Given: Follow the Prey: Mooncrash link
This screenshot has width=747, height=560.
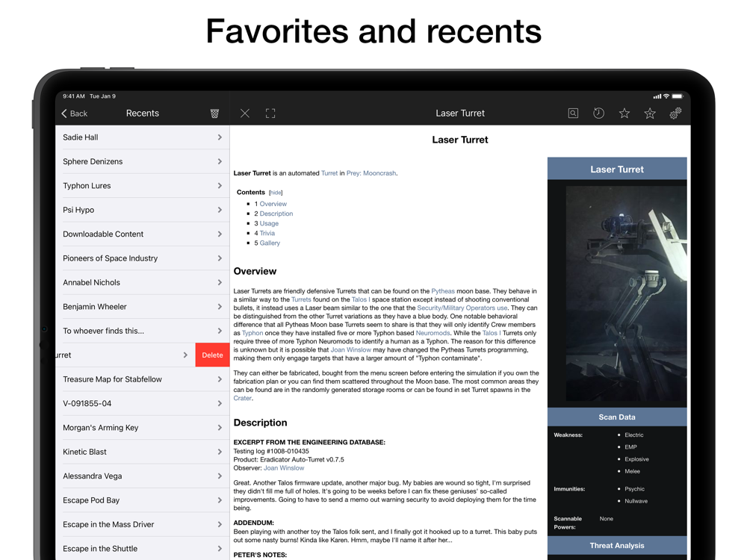Looking at the screenshot, I should coord(371,173).
